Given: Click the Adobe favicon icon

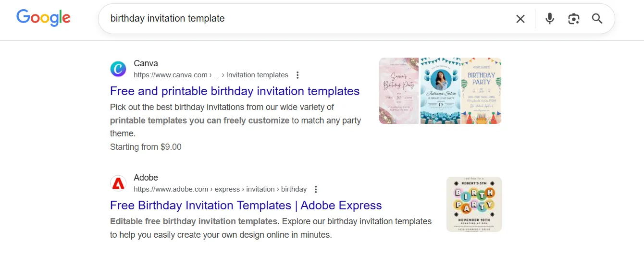Looking at the screenshot, I should point(118,183).
